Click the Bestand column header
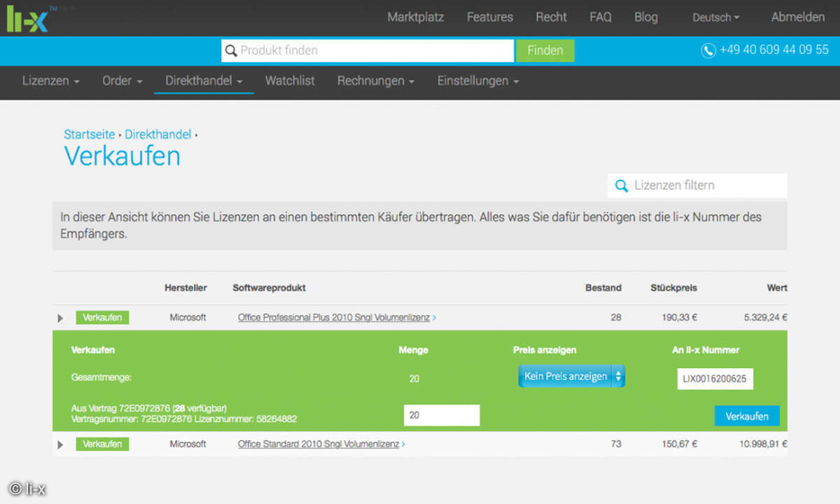 point(603,288)
